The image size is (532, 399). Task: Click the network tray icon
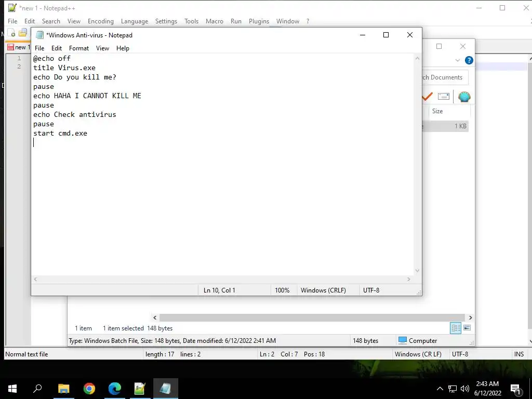pos(453,389)
